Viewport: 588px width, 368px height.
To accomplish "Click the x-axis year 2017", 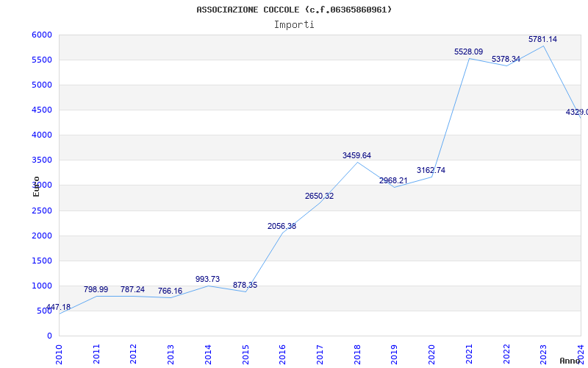I will pos(320,354).
